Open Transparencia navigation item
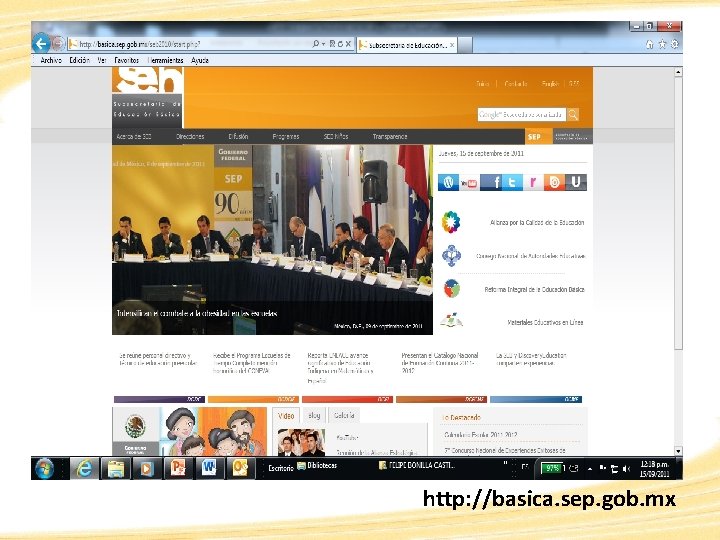720x540 pixels. 390,136
